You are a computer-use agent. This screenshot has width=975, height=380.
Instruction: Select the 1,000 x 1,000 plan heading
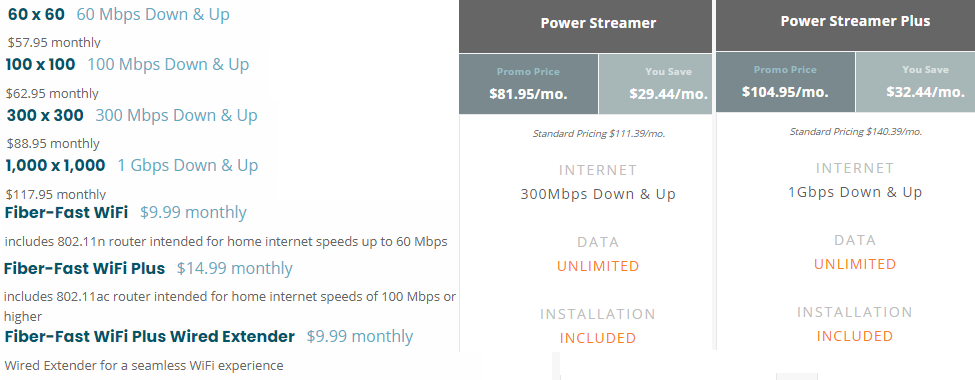click(55, 165)
